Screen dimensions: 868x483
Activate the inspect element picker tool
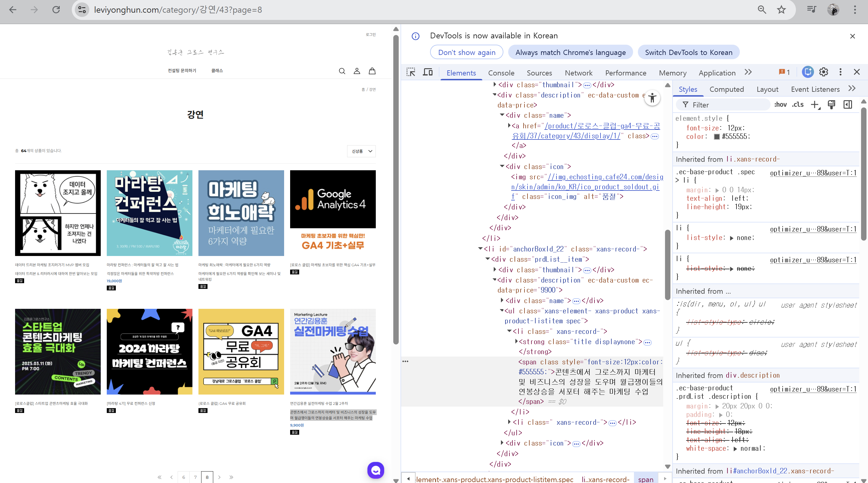[411, 72]
